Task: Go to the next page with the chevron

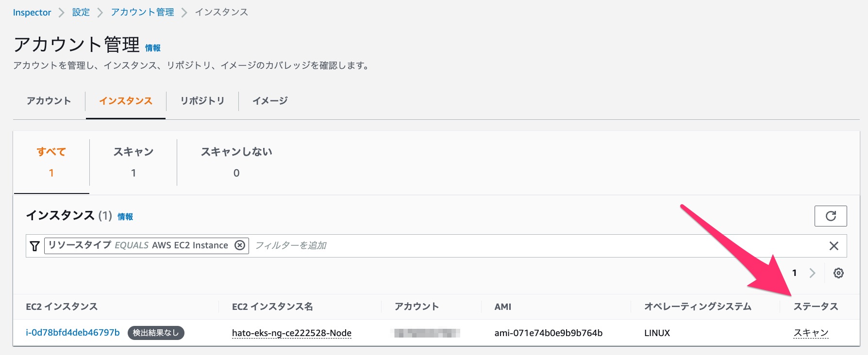Action: [x=813, y=273]
